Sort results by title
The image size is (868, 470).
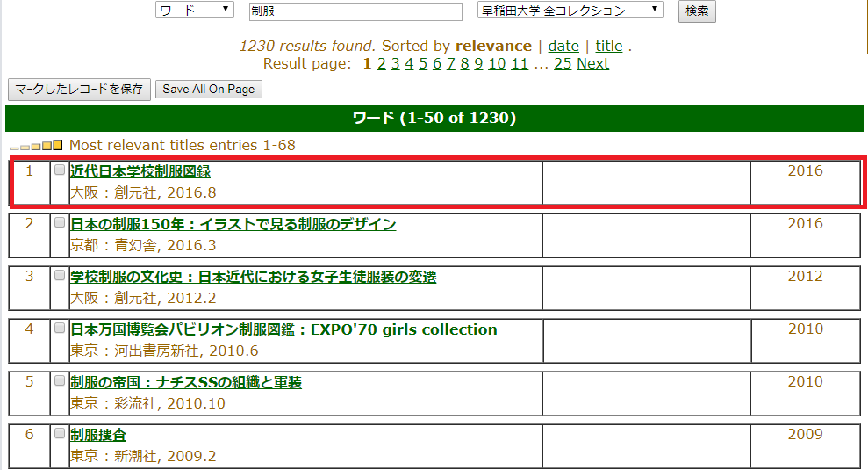coord(608,46)
